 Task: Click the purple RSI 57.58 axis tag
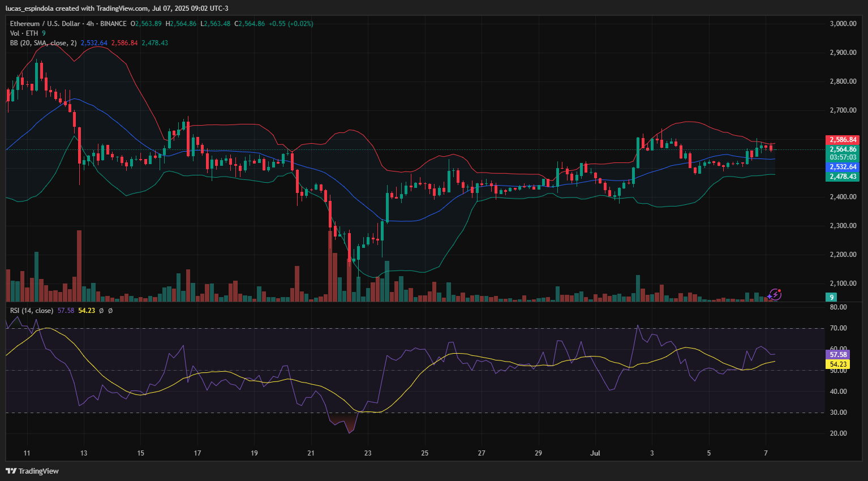pos(838,355)
